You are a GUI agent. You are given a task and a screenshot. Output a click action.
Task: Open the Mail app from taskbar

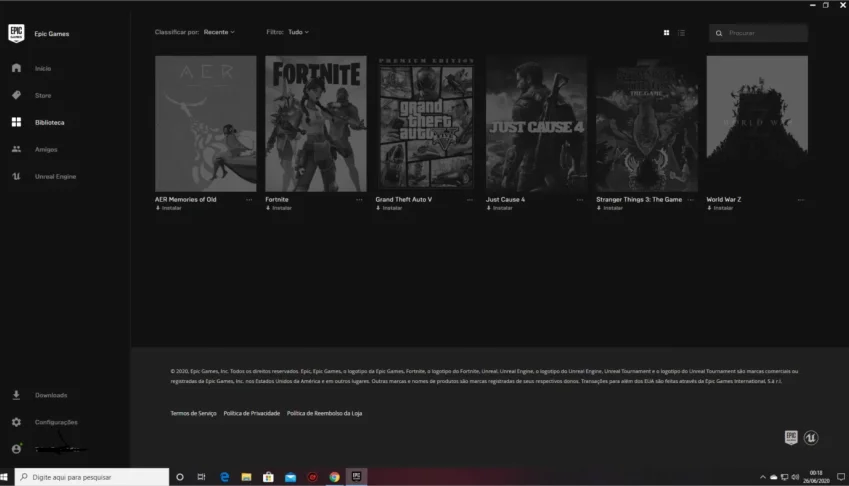click(291, 477)
